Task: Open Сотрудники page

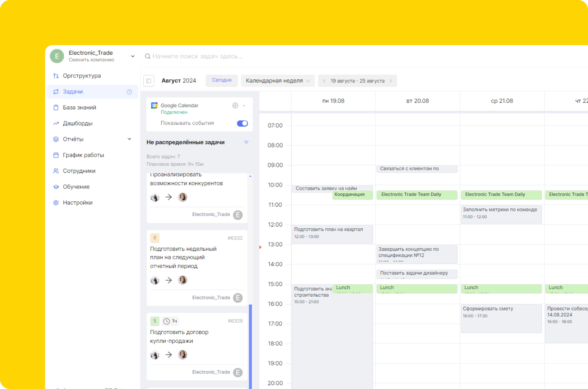Action: click(92, 171)
